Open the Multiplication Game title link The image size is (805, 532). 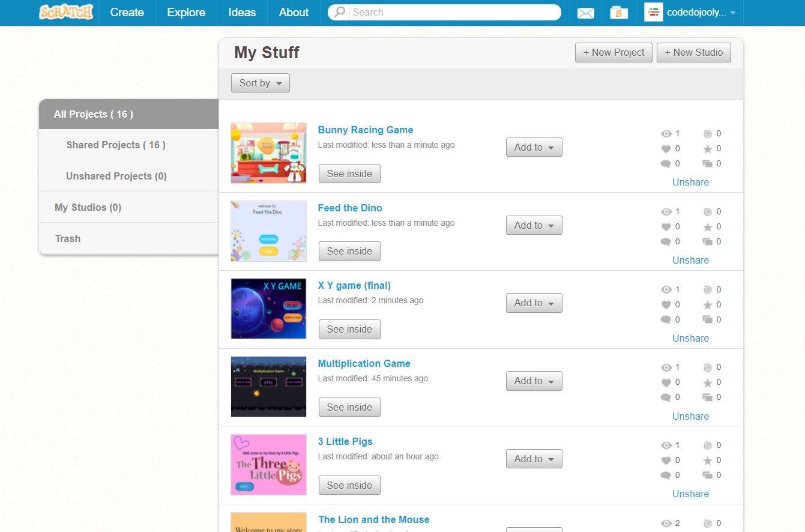(x=364, y=363)
